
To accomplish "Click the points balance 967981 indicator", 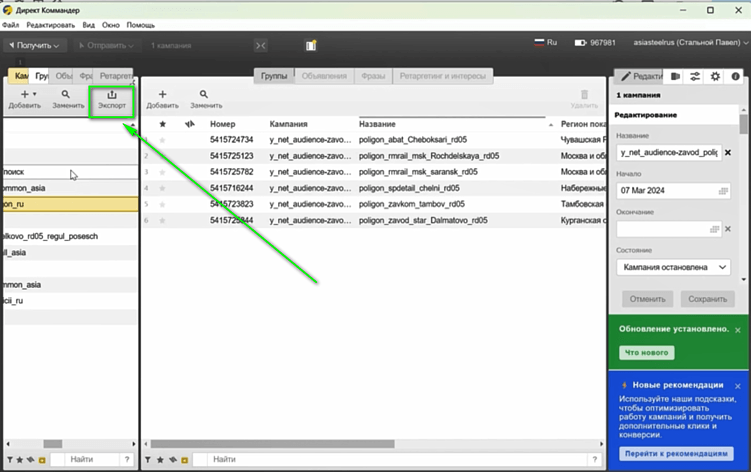I will [x=595, y=43].
